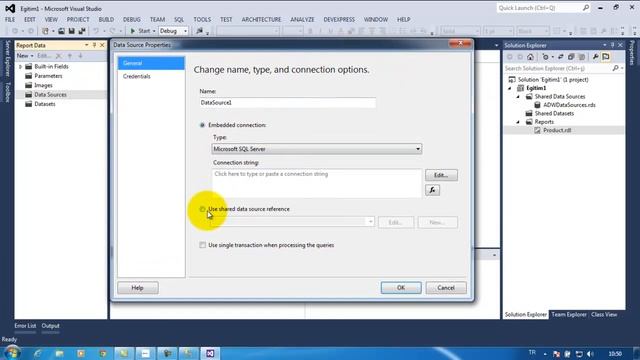Click the auto-hide pin in Report Data
Screen dimensions: 640x360
click(94, 45)
